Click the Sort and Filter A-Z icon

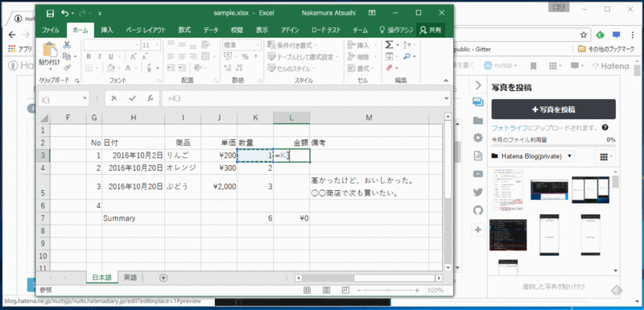[407, 45]
